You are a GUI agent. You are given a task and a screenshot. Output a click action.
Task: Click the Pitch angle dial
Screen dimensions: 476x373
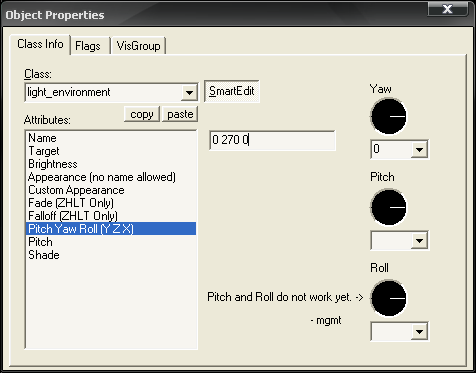click(x=388, y=207)
